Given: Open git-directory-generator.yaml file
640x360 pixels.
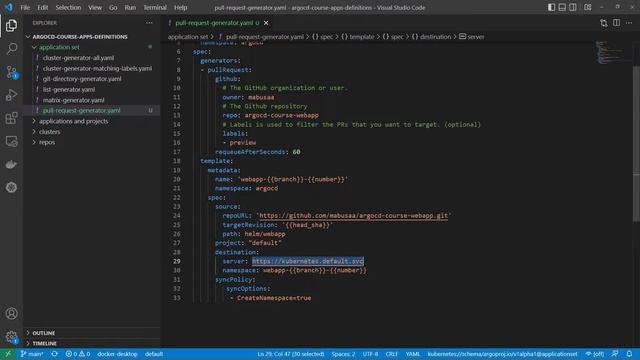Looking at the screenshot, I should (82, 79).
